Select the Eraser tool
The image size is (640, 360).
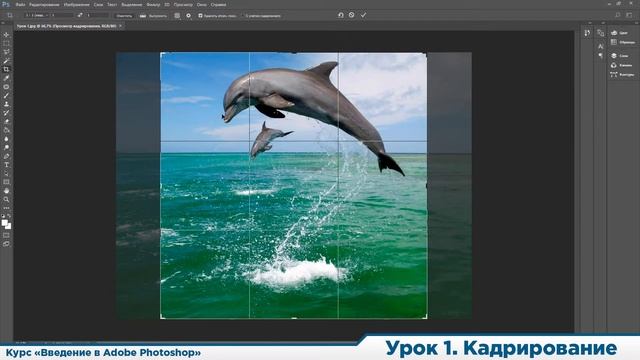[6, 121]
